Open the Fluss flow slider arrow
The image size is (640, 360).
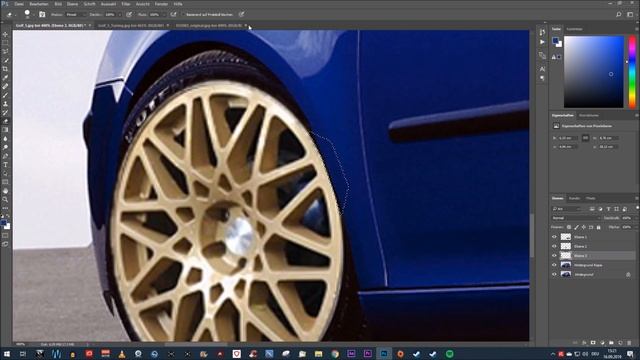[x=164, y=14]
